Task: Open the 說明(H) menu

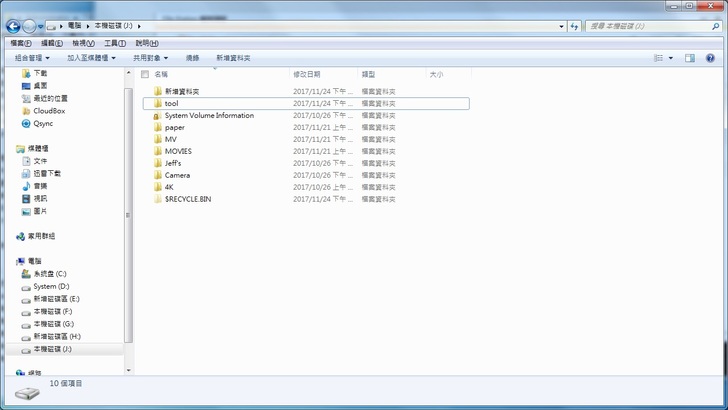Action: coord(147,43)
